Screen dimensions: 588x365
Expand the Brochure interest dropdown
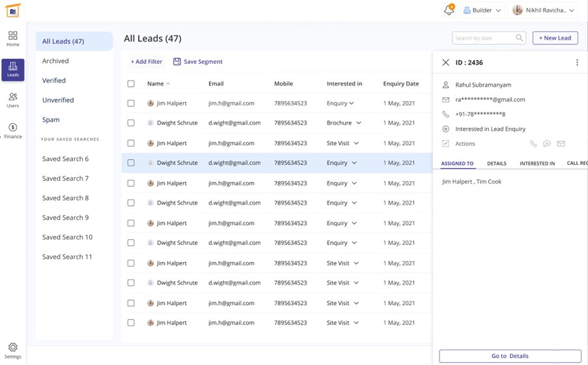tap(358, 123)
